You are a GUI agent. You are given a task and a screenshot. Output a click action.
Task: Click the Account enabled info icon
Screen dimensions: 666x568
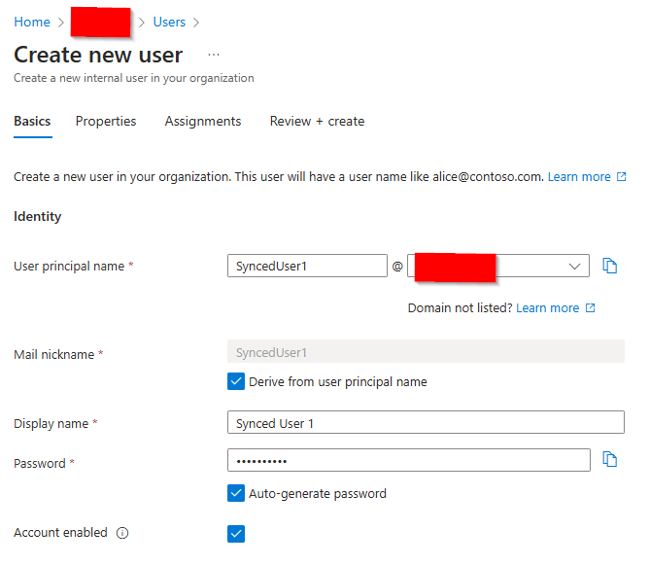[122, 533]
